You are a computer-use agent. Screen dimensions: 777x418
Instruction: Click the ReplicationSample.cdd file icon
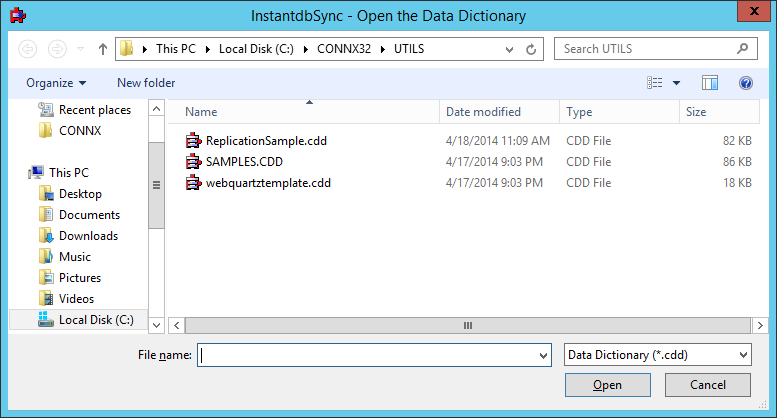click(x=193, y=141)
